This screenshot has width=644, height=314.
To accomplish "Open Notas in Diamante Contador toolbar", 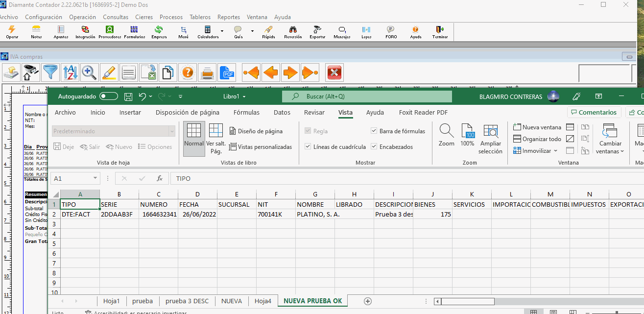I will tap(36, 32).
